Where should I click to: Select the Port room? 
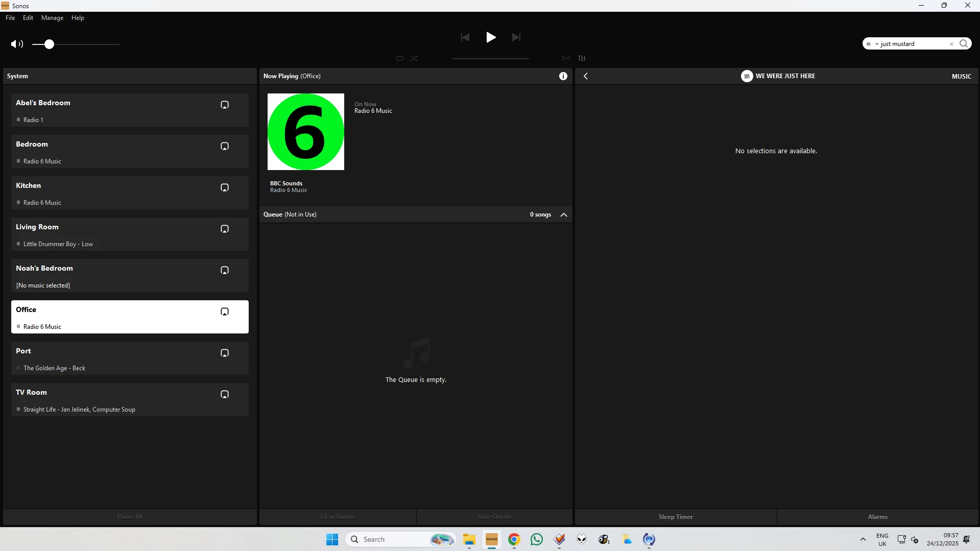pos(130,358)
